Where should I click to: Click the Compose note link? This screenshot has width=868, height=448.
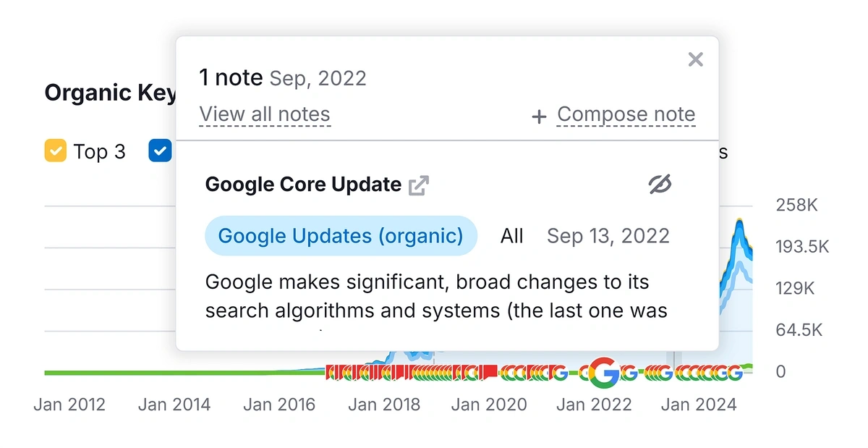626,114
